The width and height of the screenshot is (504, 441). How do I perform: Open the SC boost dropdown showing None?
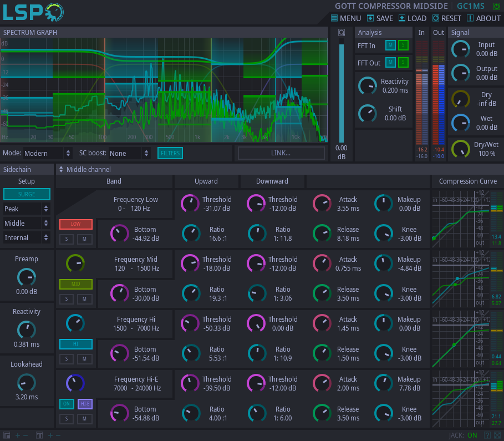[x=129, y=153]
